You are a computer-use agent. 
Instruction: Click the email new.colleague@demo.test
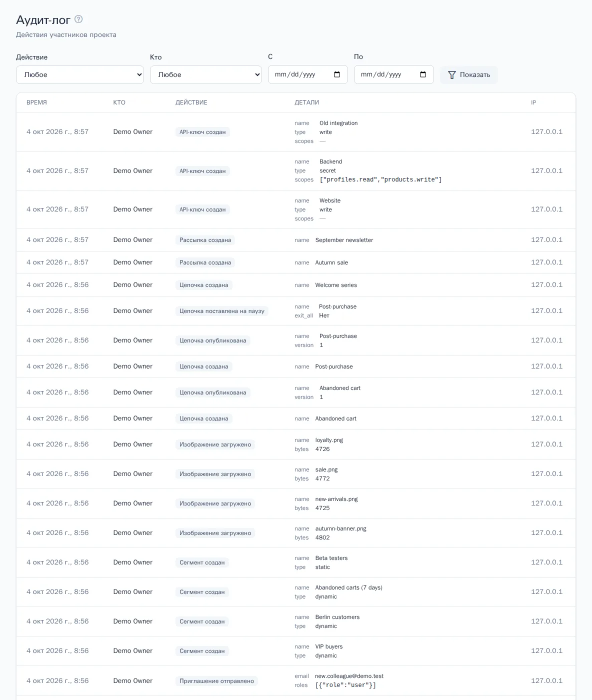pos(349,676)
